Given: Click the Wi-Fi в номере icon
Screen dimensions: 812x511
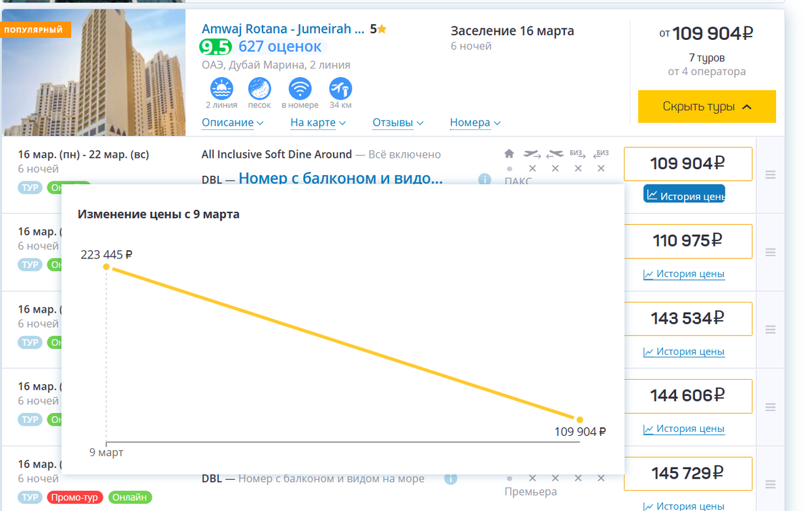Looking at the screenshot, I should tap(300, 89).
